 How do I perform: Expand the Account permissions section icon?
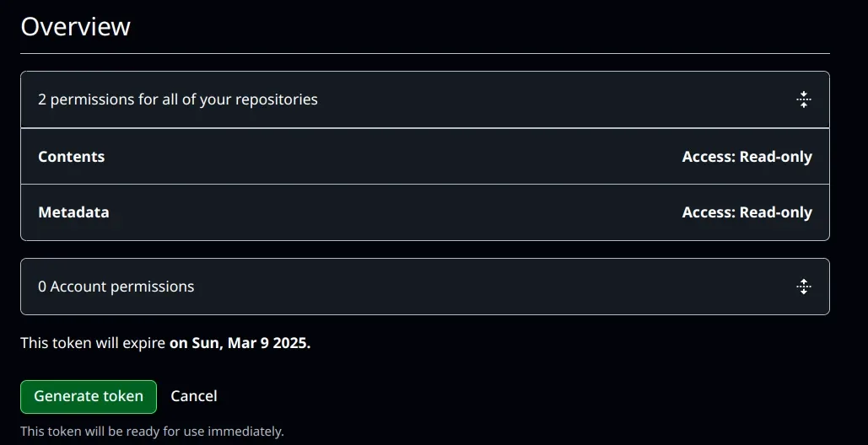tap(803, 287)
